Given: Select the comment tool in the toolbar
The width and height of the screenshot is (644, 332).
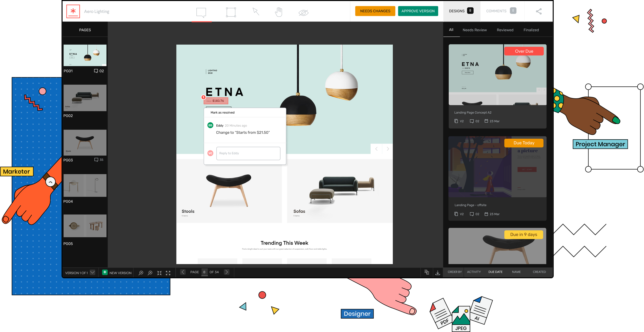Looking at the screenshot, I should tap(202, 12).
